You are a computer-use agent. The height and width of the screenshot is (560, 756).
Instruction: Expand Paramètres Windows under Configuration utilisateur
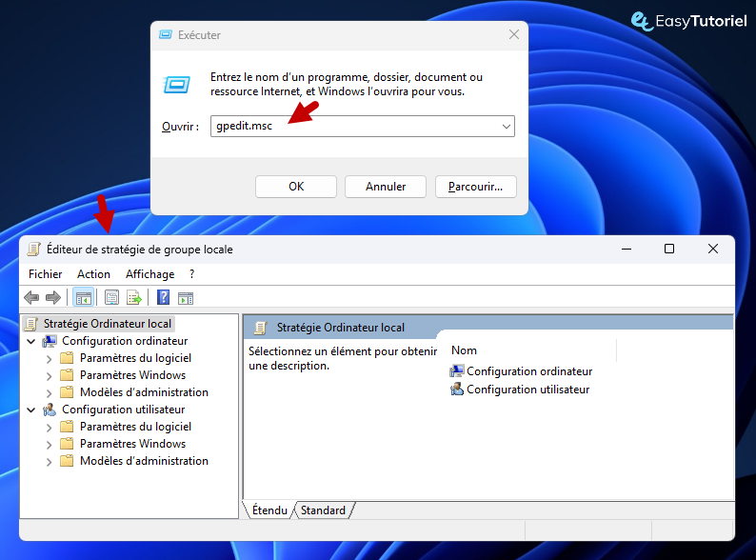[50, 444]
